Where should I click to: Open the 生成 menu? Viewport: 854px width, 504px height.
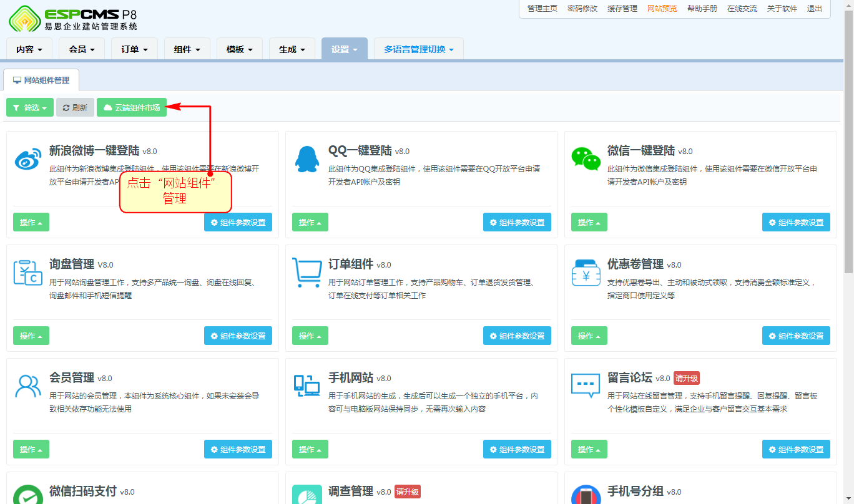pos(292,49)
